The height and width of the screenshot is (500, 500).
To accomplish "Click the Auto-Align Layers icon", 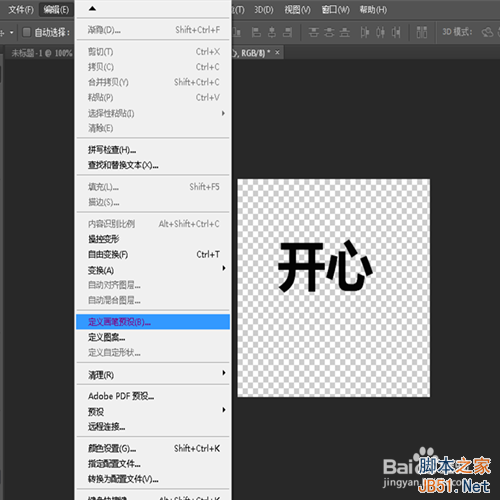I will 422,32.
